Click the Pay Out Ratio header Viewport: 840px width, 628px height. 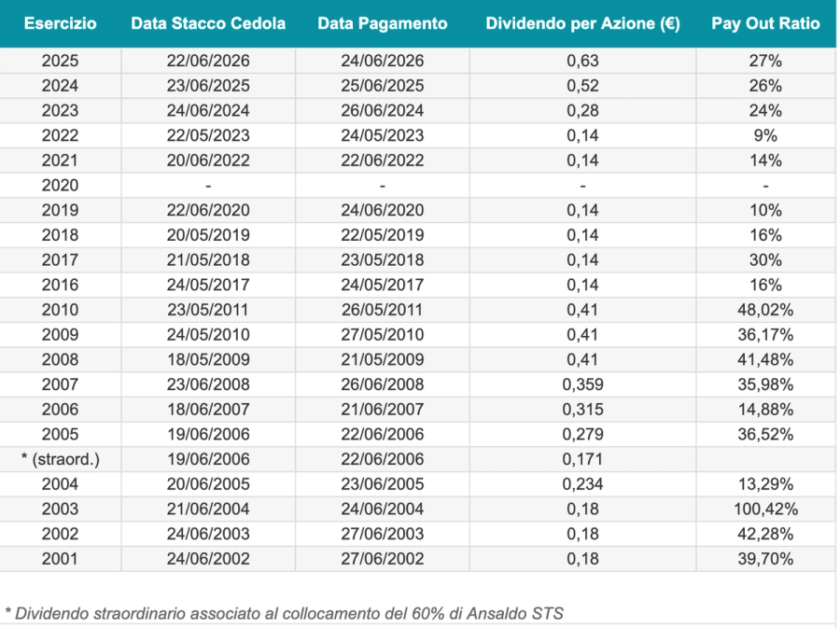(x=765, y=23)
